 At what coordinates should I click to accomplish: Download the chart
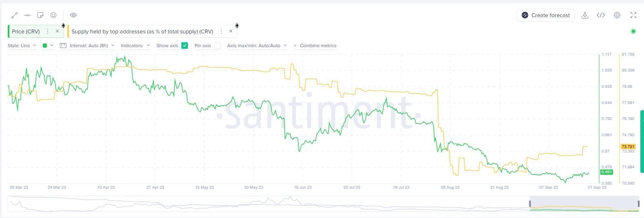[x=584, y=15]
